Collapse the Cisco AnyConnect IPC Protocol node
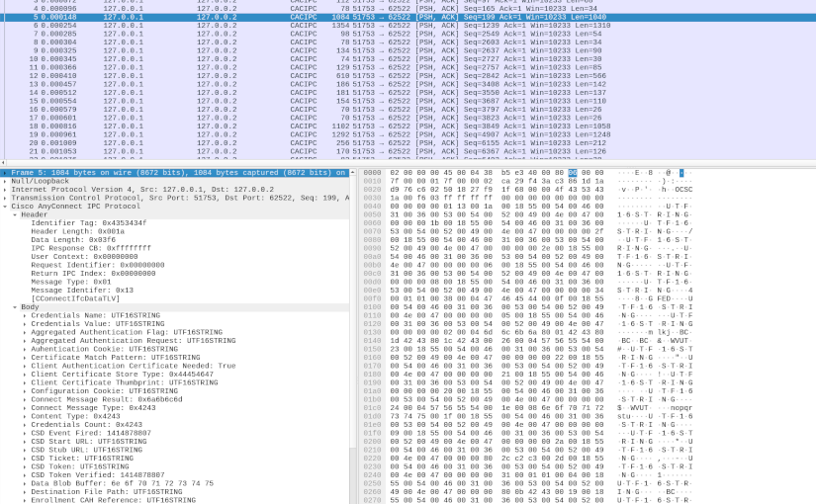The image size is (816, 504). 5,206
